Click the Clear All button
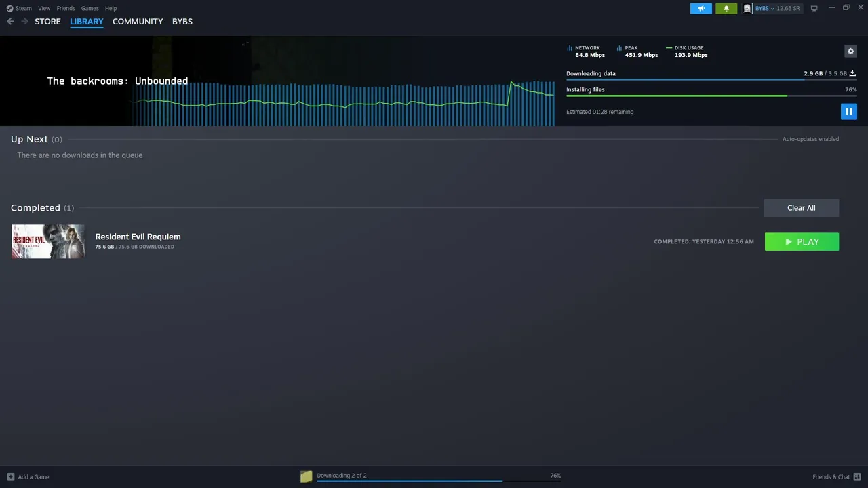Image resolution: width=868 pixels, height=488 pixels. (x=802, y=208)
